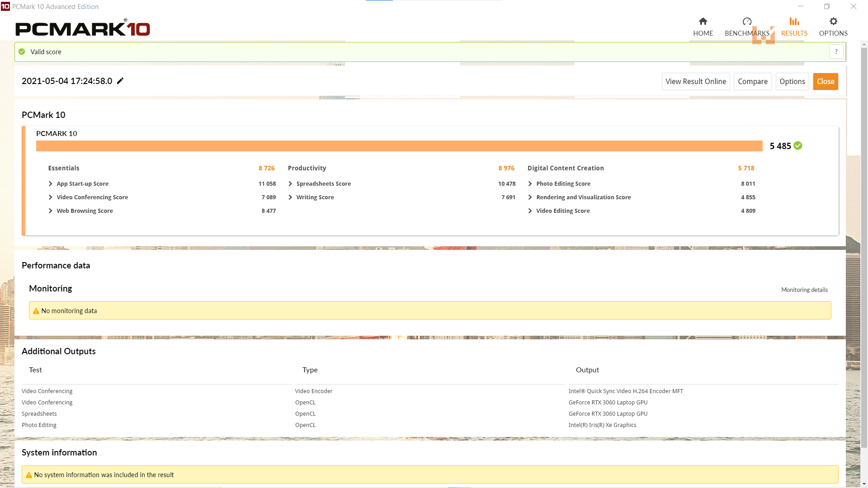Click the Compare button
Image resolution: width=868 pixels, height=488 pixels.
[x=752, y=81]
